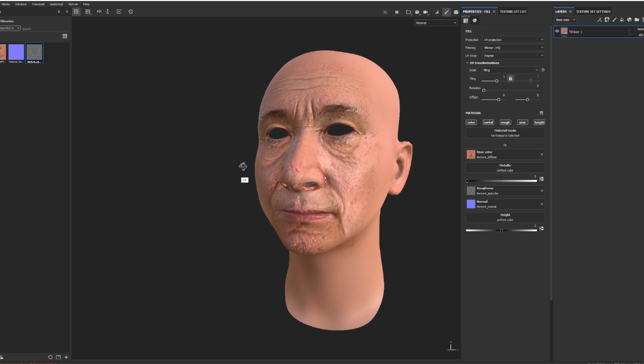Select the paint brush tool in viewport toolbar
The image size is (644, 364).
pos(446,12)
